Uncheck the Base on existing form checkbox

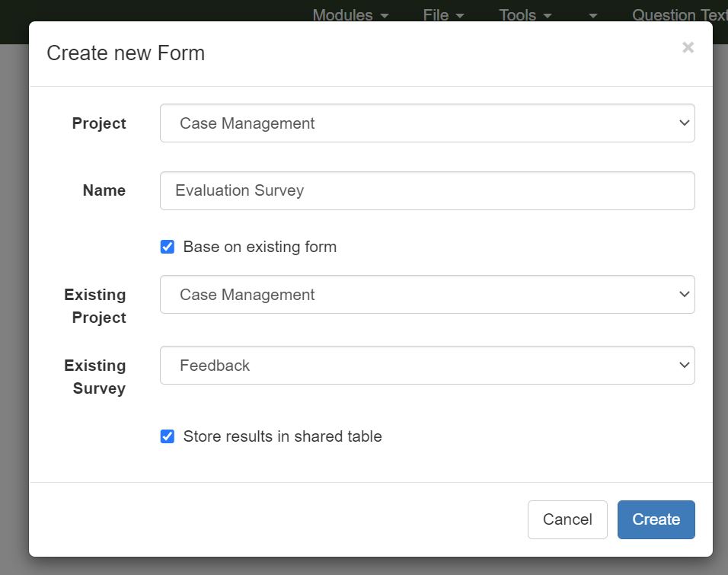[x=168, y=247]
